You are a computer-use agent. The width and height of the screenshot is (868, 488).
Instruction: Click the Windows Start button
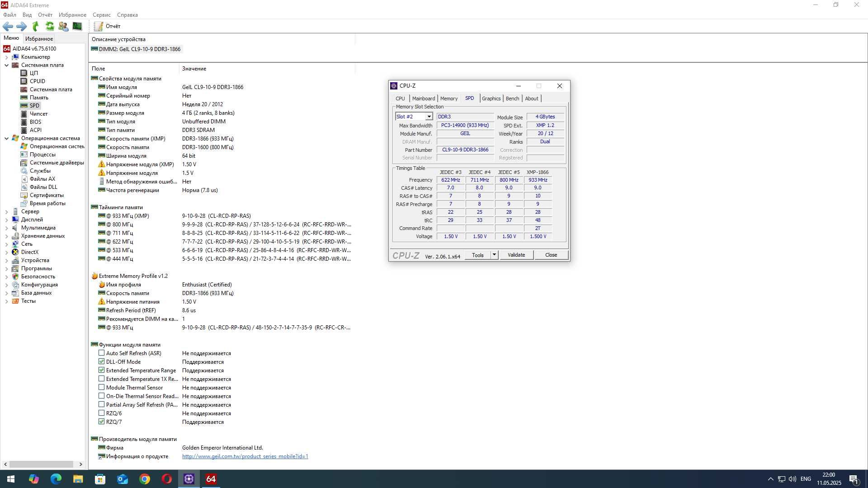pos(11,479)
